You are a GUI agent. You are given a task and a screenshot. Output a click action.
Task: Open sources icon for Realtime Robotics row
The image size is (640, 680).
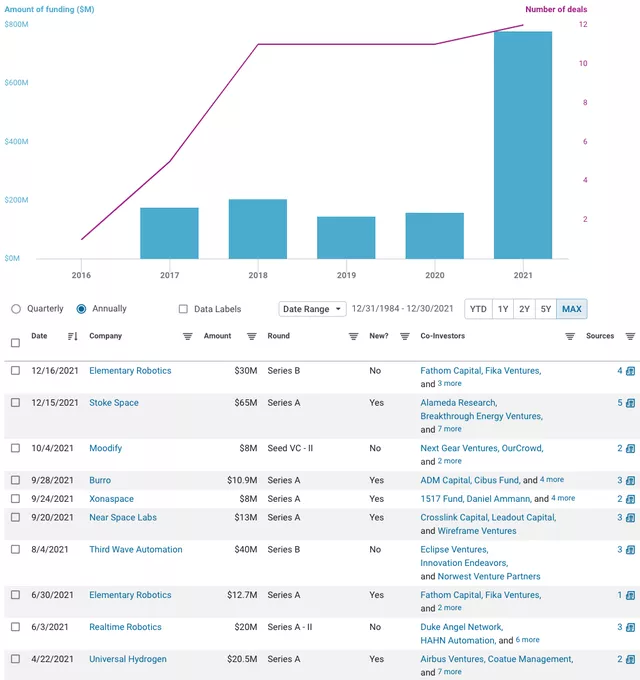[630, 628]
